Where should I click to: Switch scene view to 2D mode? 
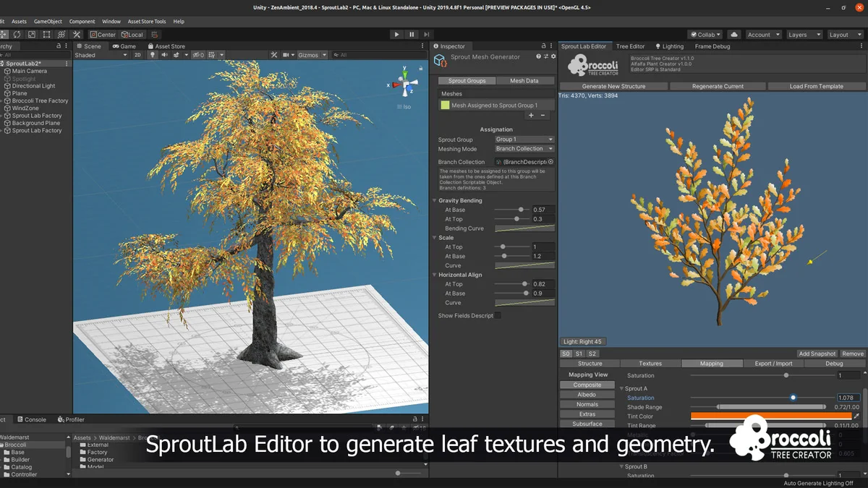click(x=138, y=55)
